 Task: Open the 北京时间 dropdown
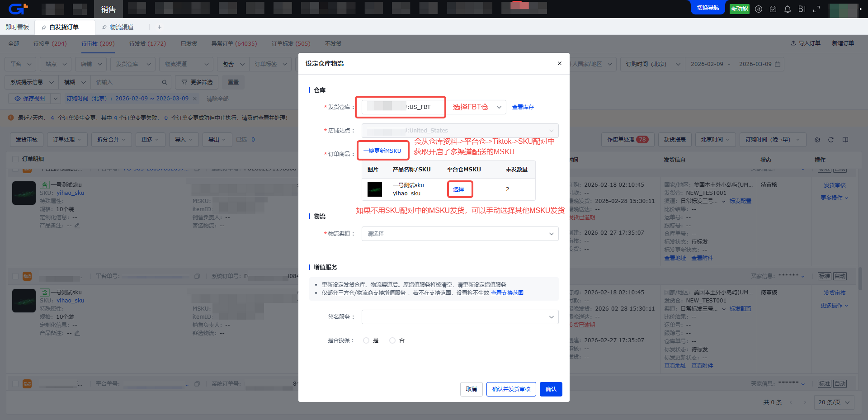pyautogui.click(x=715, y=140)
